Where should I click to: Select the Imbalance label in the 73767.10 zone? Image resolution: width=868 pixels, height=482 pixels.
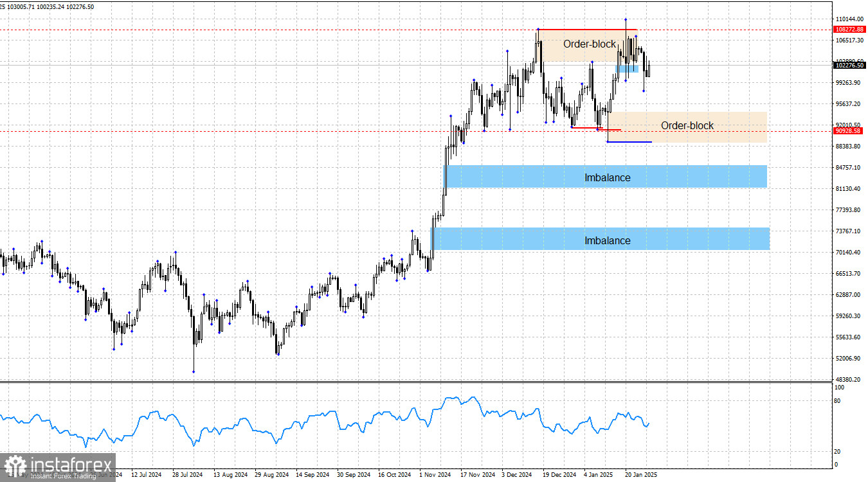[608, 240]
